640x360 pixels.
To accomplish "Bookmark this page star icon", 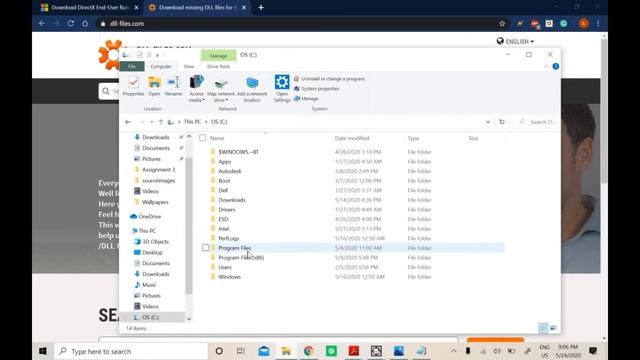I will point(502,24).
